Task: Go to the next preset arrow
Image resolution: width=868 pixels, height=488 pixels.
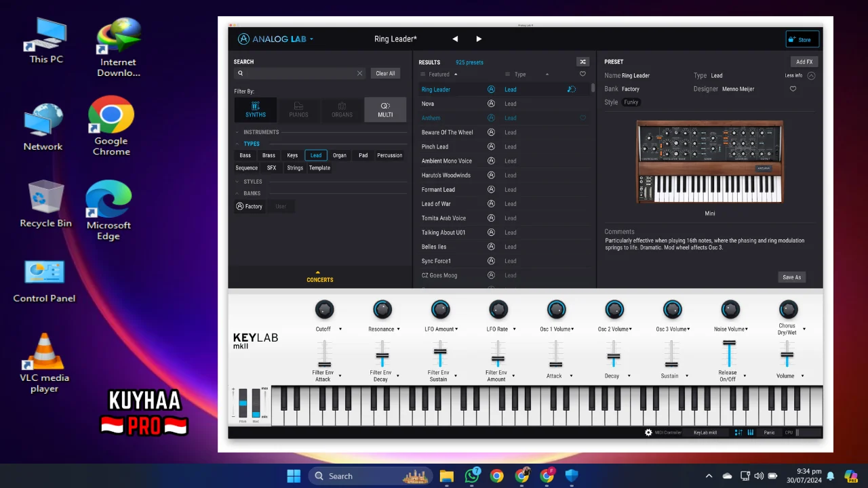Action: [479, 39]
